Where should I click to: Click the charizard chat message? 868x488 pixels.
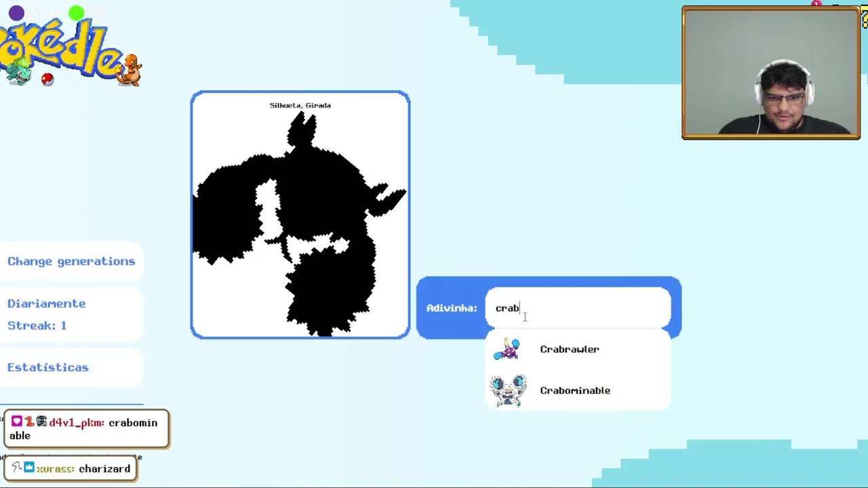104,469
